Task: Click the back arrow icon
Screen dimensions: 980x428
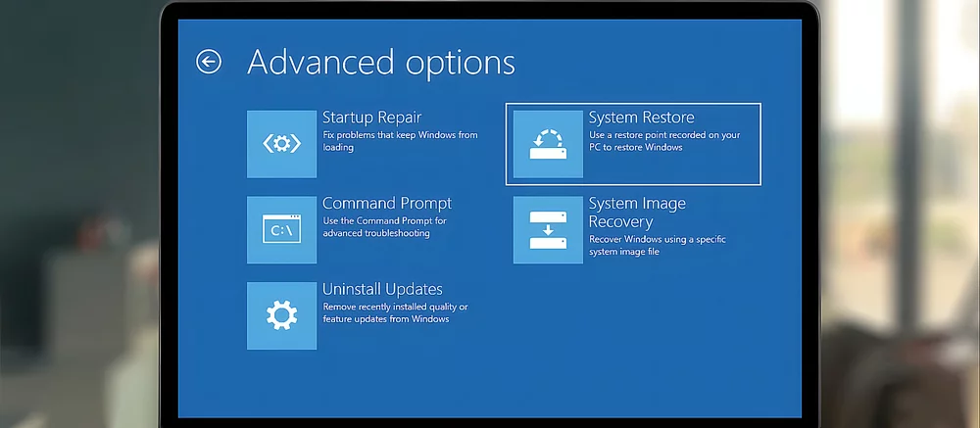Action: coord(209,62)
